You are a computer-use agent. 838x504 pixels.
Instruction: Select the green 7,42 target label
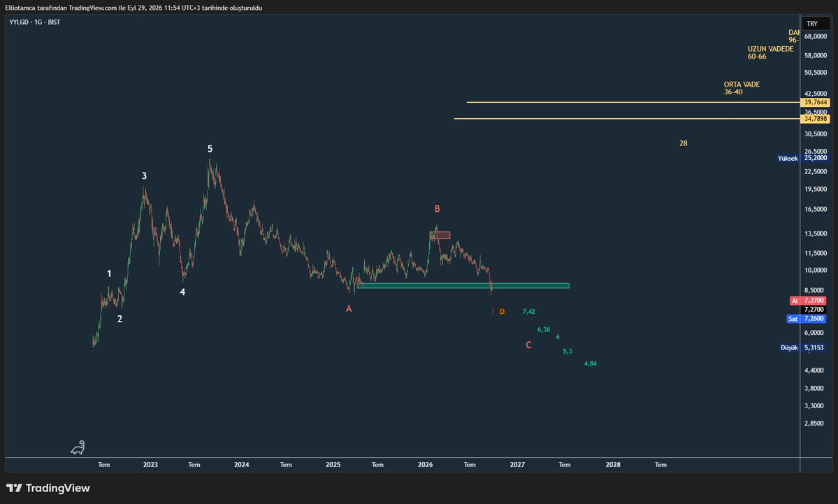pyautogui.click(x=528, y=312)
